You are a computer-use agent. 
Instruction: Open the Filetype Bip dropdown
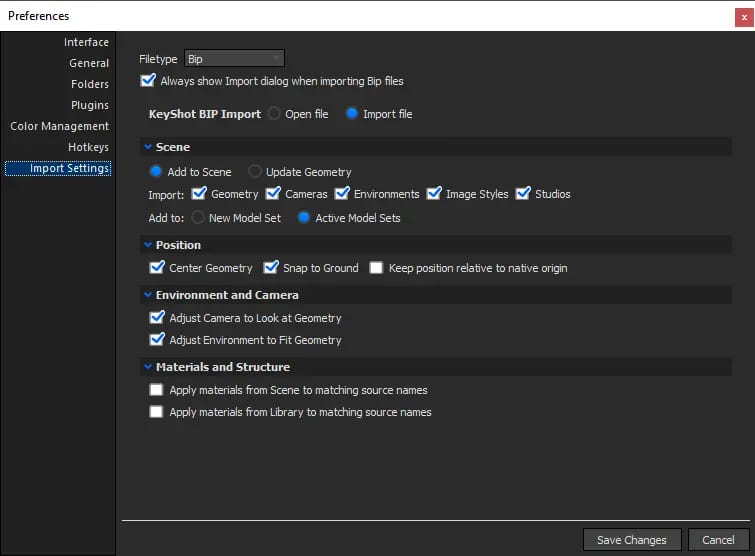[234, 59]
